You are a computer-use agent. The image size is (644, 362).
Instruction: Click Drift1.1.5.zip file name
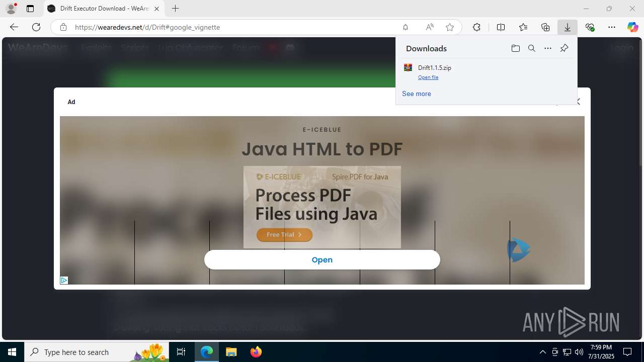click(x=435, y=67)
